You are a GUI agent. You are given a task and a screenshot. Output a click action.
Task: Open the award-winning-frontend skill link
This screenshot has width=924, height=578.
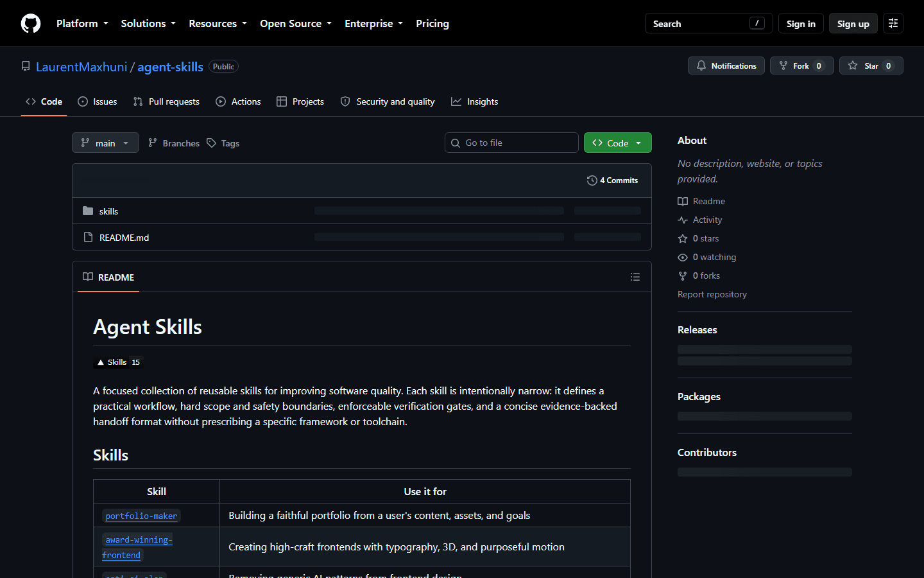[x=138, y=547]
